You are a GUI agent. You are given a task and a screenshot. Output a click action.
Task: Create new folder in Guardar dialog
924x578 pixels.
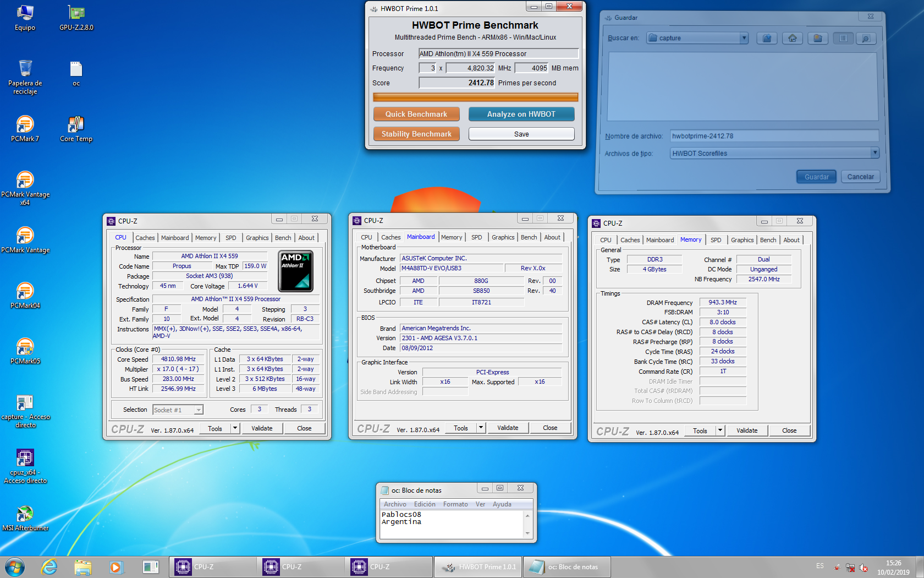pyautogui.click(x=818, y=38)
